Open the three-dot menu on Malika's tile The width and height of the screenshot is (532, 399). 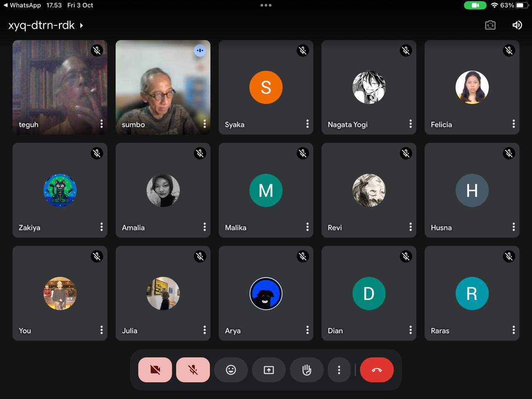pyautogui.click(x=308, y=227)
